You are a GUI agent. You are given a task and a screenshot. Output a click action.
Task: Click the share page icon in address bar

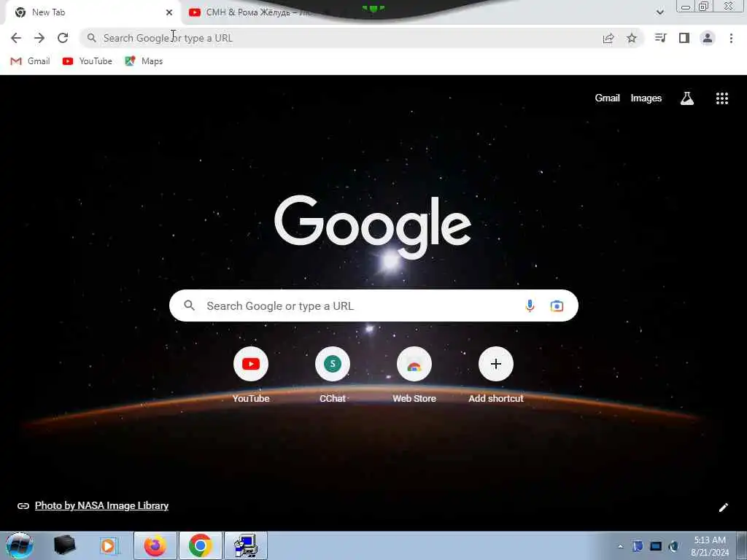pos(608,38)
